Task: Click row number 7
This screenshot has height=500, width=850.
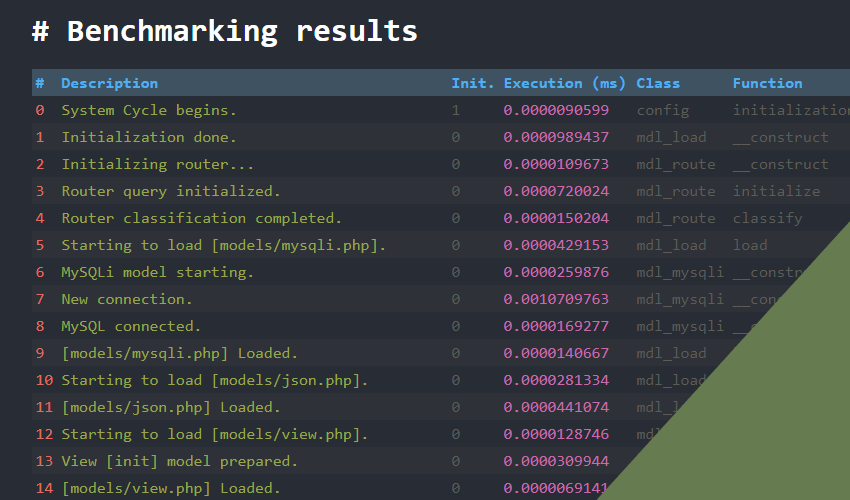Action: 40,299
